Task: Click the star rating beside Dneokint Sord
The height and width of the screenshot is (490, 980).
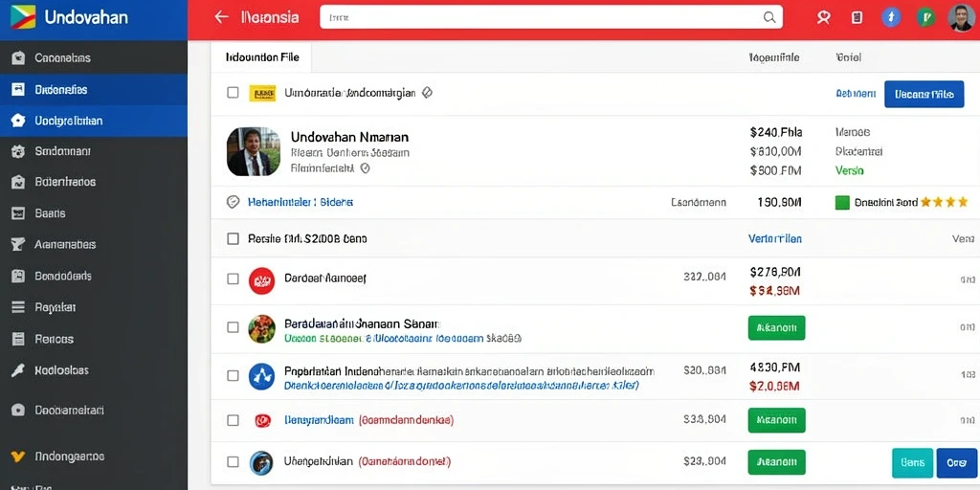Action: click(x=945, y=202)
